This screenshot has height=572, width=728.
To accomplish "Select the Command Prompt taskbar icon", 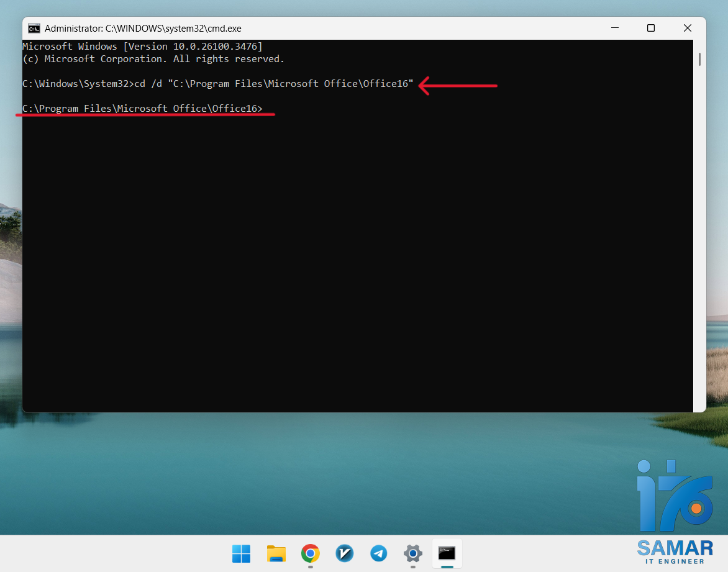I will 447,553.
